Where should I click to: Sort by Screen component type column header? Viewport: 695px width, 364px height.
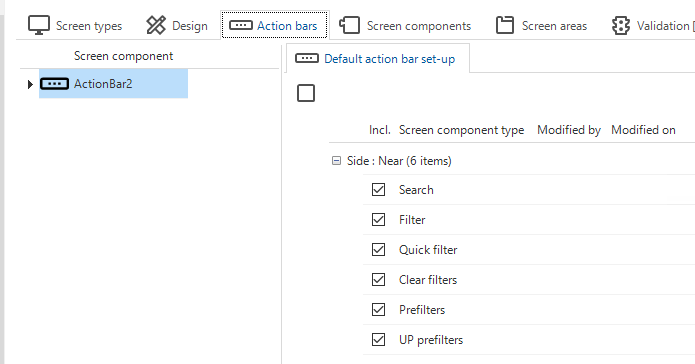[461, 130]
